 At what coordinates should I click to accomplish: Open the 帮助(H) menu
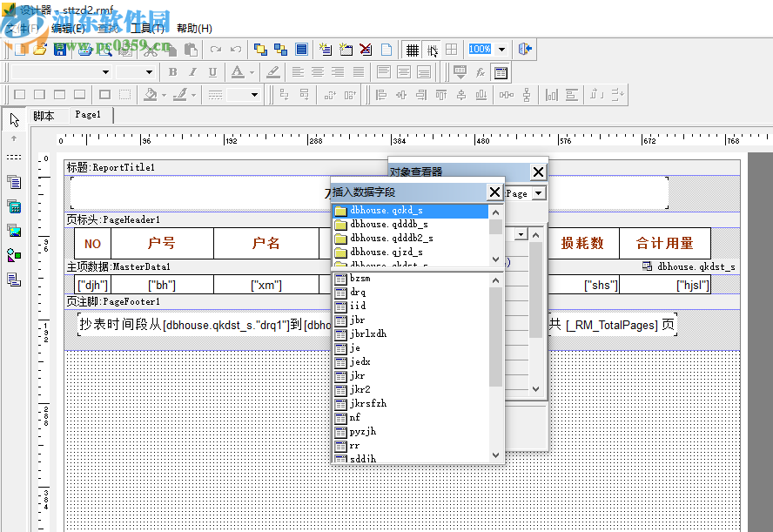[x=194, y=28]
